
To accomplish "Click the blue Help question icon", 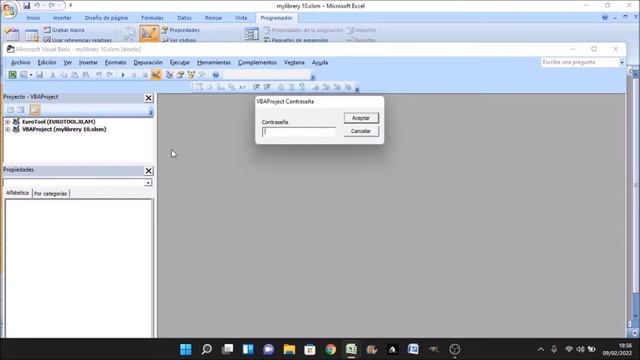I will (216, 75).
